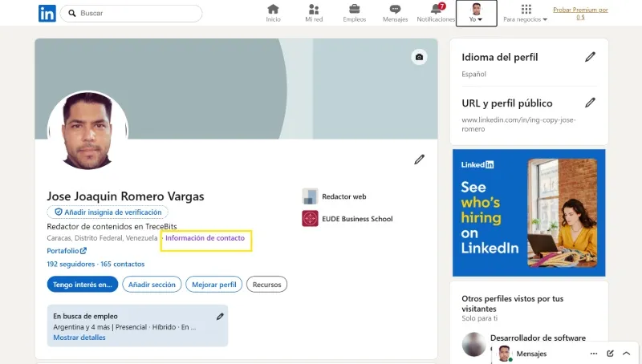
Task: View 165 contactos link
Action: (123, 265)
